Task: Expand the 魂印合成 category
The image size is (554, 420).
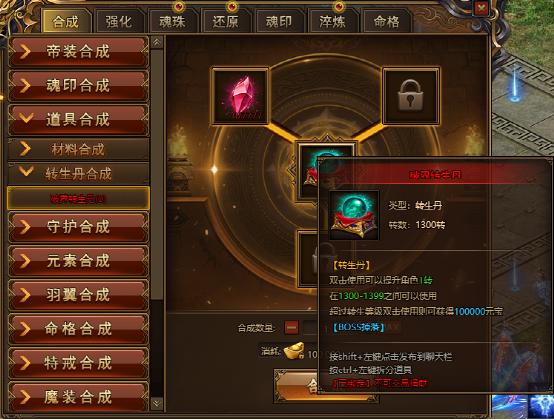Action: 78,86
